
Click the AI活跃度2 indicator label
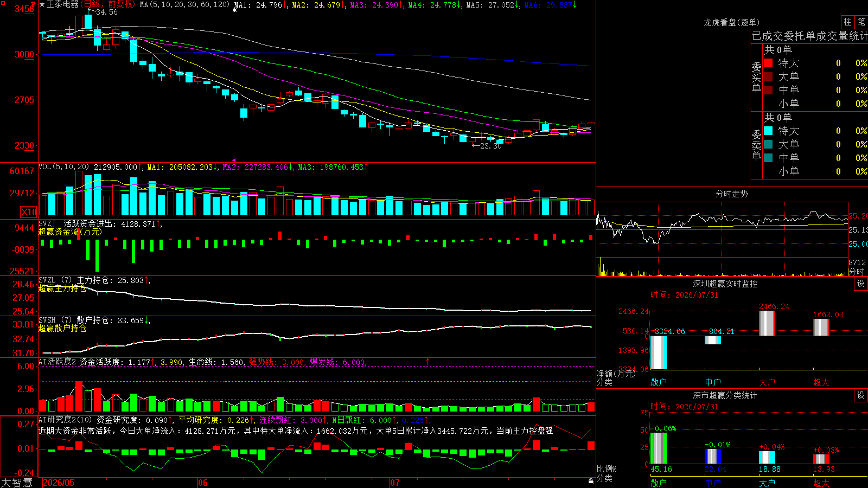(x=58, y=362)
